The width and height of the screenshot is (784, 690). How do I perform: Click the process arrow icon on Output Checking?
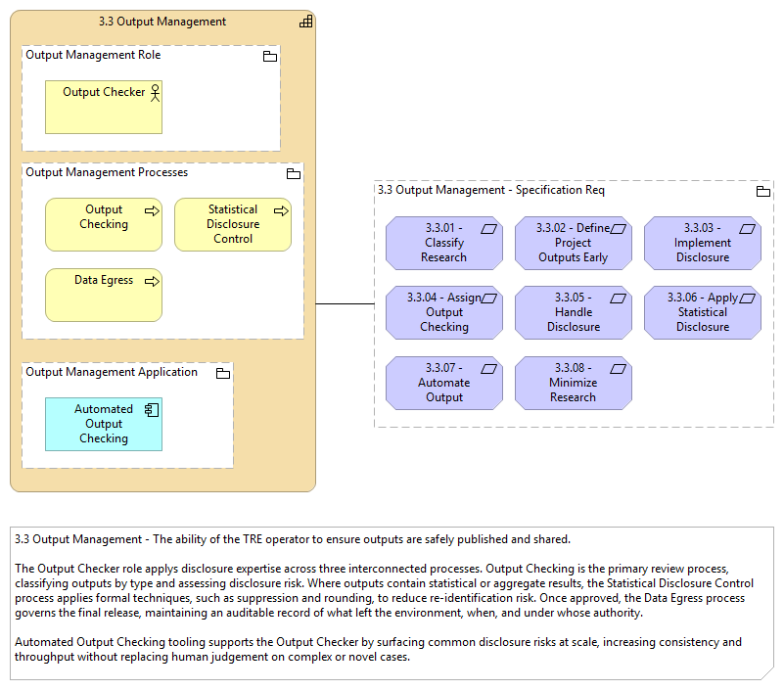point(152,211)
